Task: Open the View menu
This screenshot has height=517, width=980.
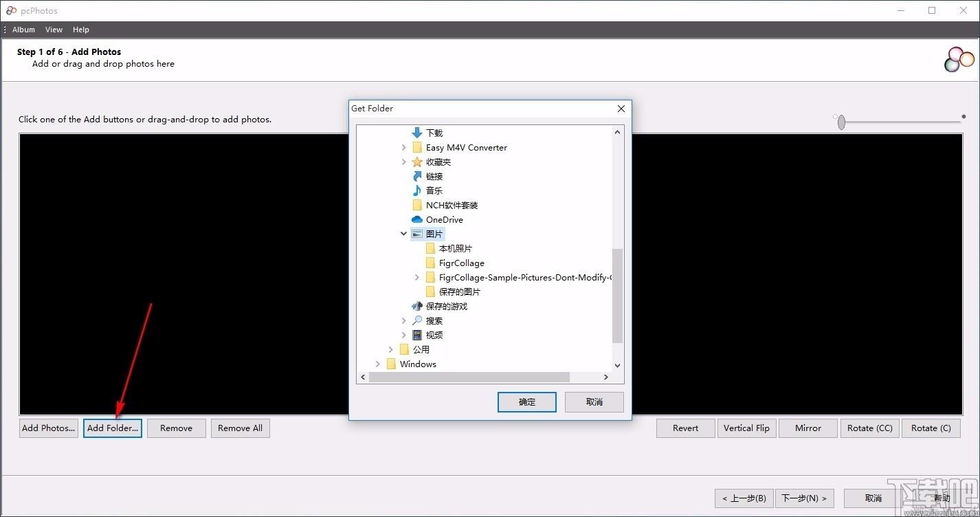Action: (x=54, y=30)
